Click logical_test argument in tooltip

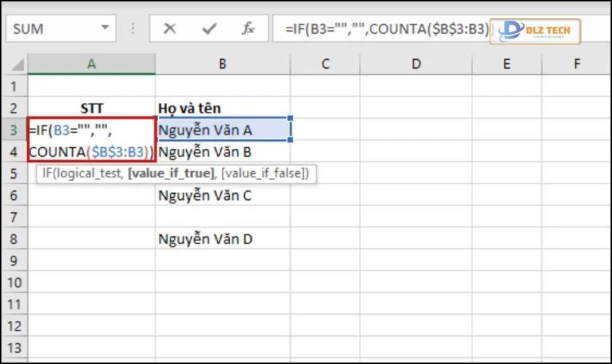(x=90, y=173)
